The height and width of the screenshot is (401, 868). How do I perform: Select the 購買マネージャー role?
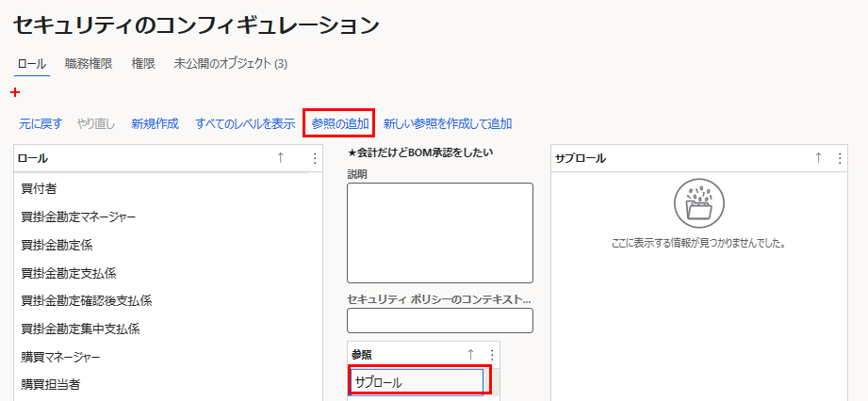click(x=169, y=357)
